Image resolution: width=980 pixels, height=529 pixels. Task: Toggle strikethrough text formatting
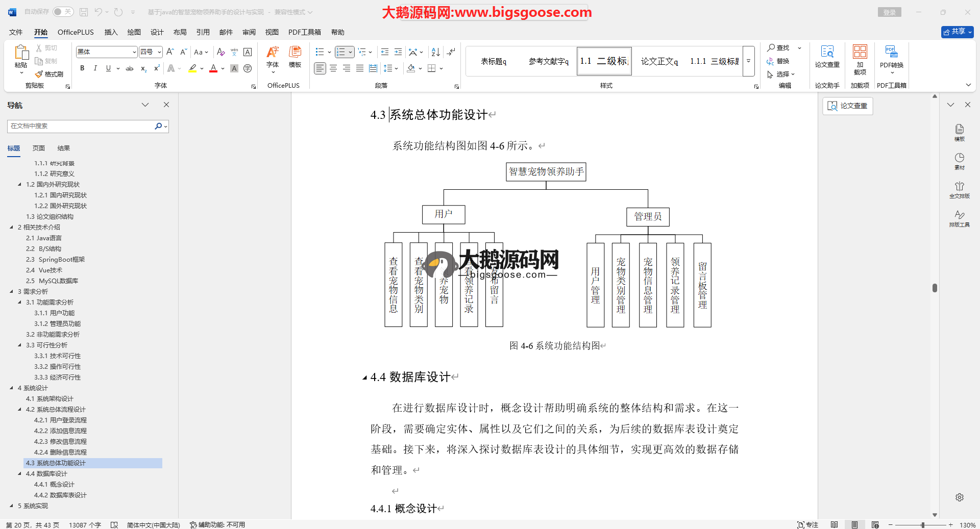coord(130,68)
